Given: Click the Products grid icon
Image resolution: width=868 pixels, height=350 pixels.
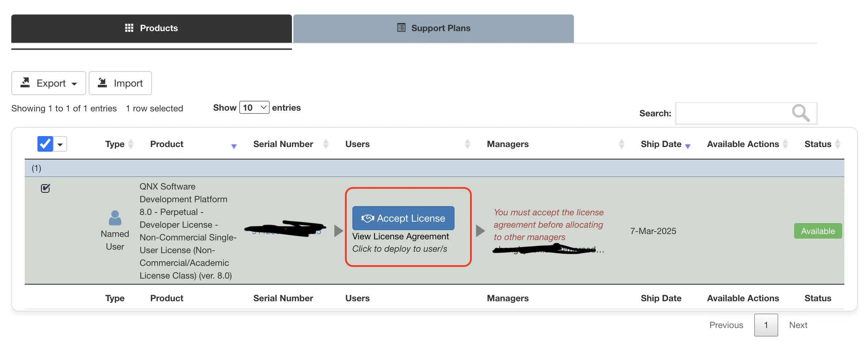Looking at the screenshot, I should click(129, 28).
